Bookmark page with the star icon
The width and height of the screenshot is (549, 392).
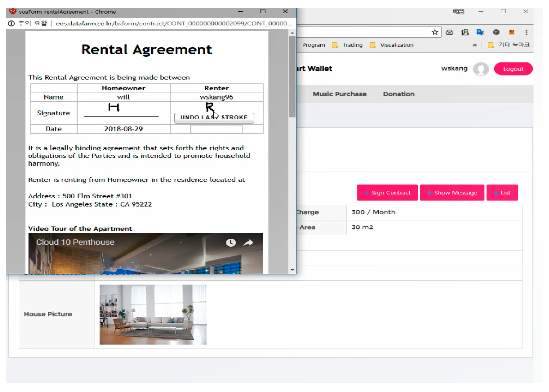435,32
